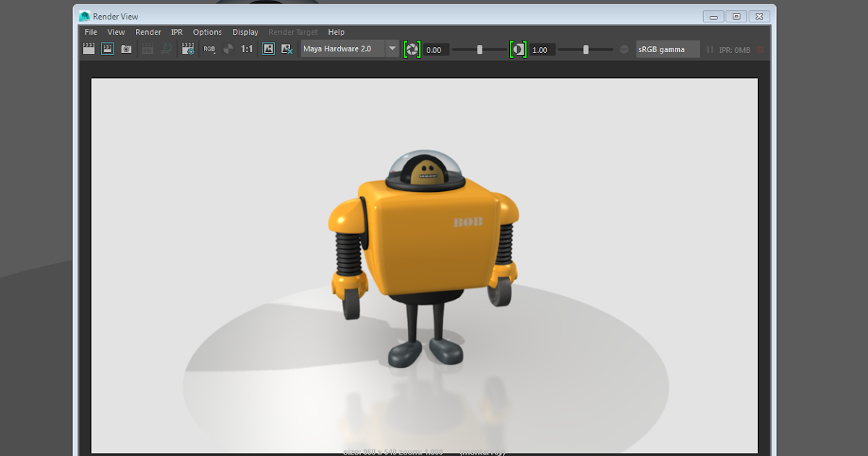Toggle the exposure adjustment bracket icon

412,48
